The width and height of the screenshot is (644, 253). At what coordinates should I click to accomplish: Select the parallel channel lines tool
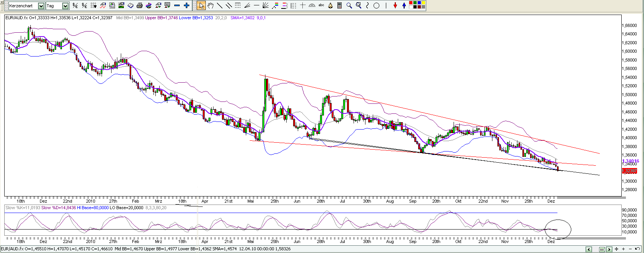[229, 5]
